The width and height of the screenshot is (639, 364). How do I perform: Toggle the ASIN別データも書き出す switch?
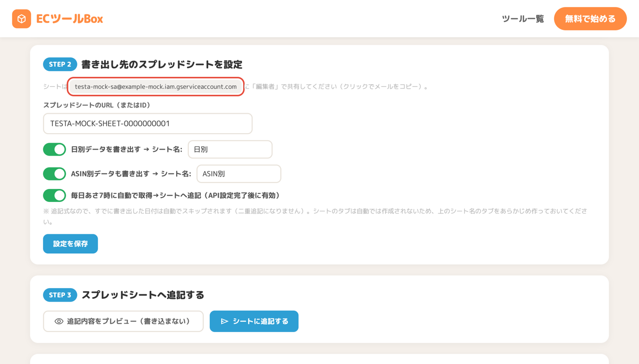(x=54, y=174)
